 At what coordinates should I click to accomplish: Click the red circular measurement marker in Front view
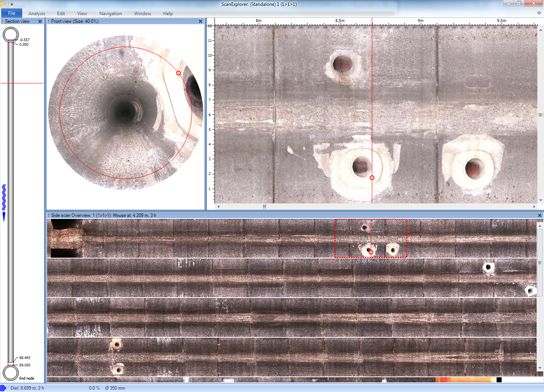(x=178, y=73)
